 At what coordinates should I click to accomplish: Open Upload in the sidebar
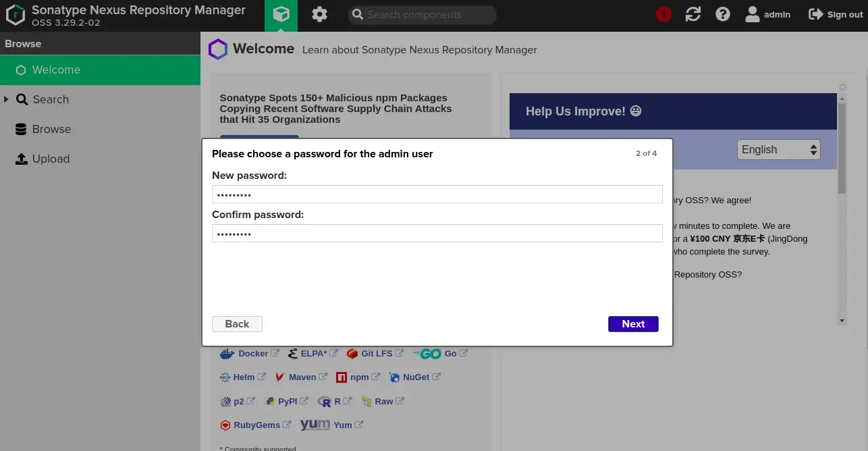pos(51,159)
